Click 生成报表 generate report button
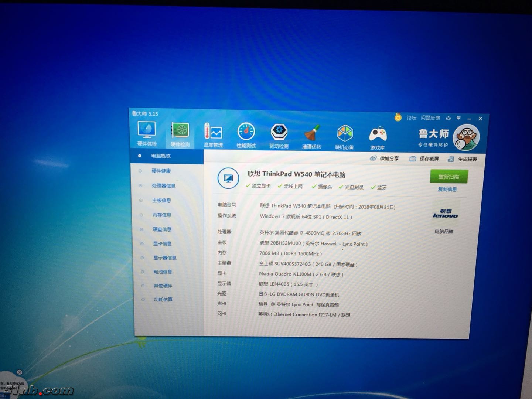 tap(463, 159)
